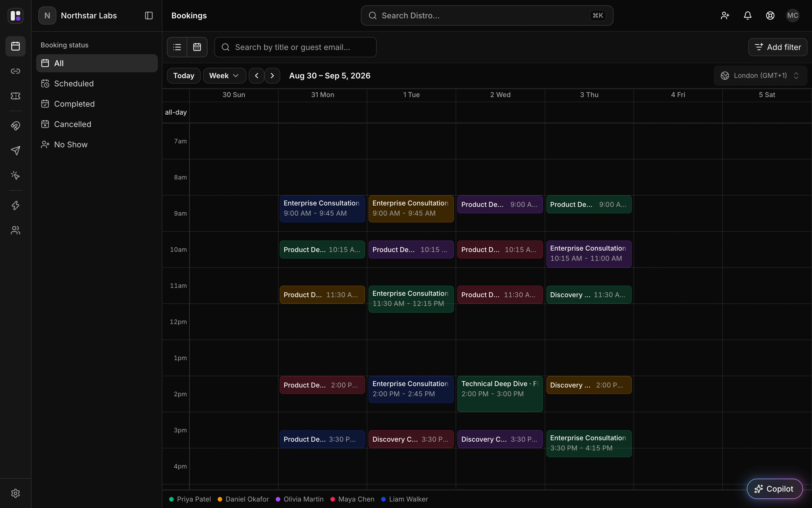Open the settings gear icon
Screen dimensions: 812x508
(16, 493)
